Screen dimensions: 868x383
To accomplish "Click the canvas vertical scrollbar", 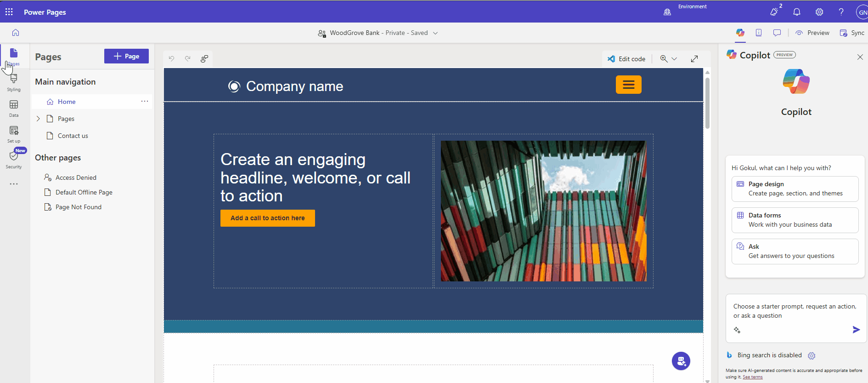I will [707, 103].
